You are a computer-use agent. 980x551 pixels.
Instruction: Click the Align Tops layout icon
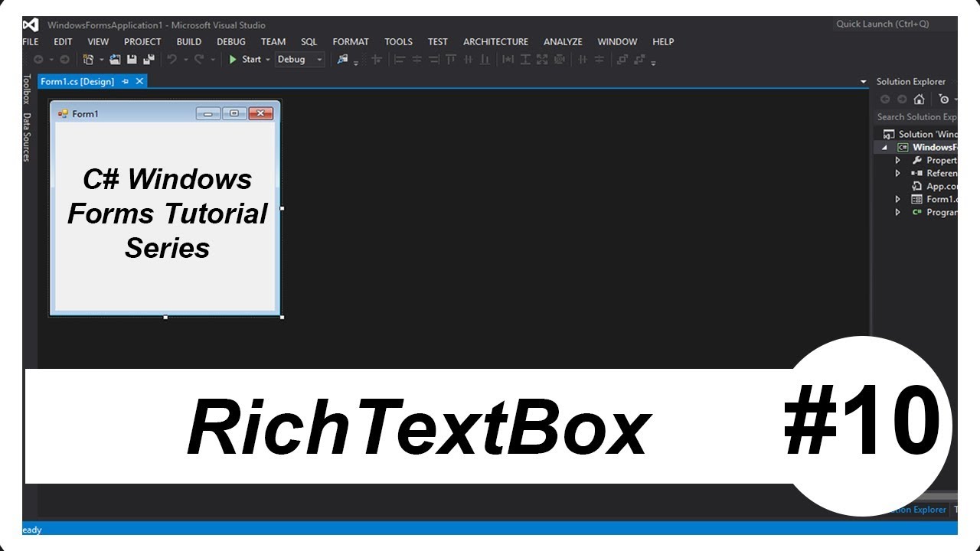point(452,60)
